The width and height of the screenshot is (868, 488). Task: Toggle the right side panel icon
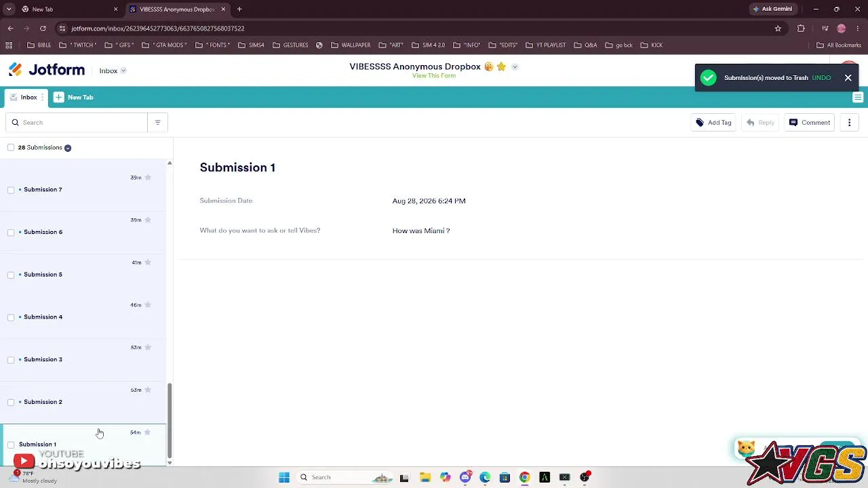pyautogui.click(x=858, y=98)
